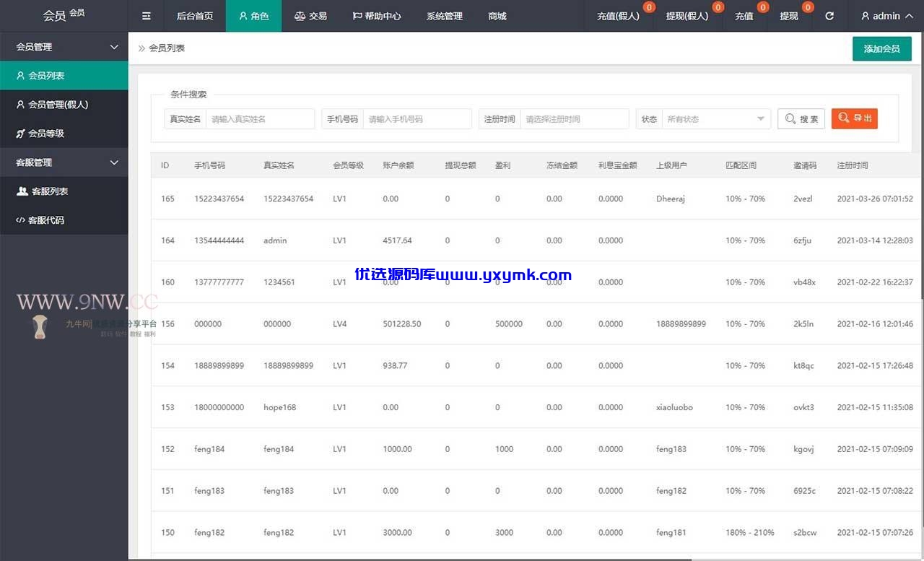Click the 充值 top bar item

click(744, 16)
